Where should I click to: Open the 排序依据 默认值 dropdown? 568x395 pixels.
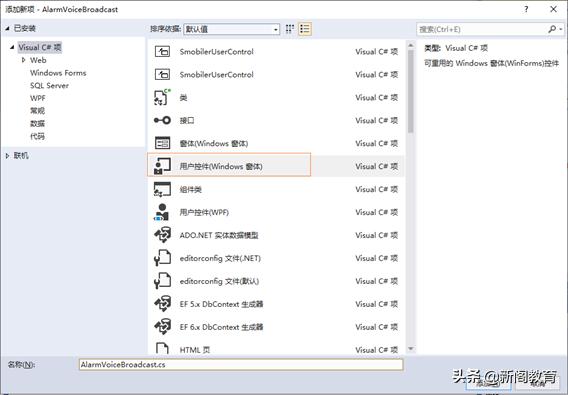[x=231, y=29]
